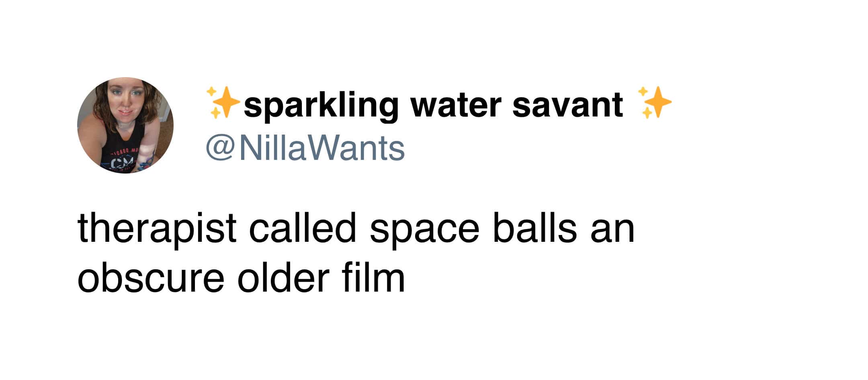868x380 pixels.
Task: Open the @NillaWants handle link
Action: coord(305,149)
